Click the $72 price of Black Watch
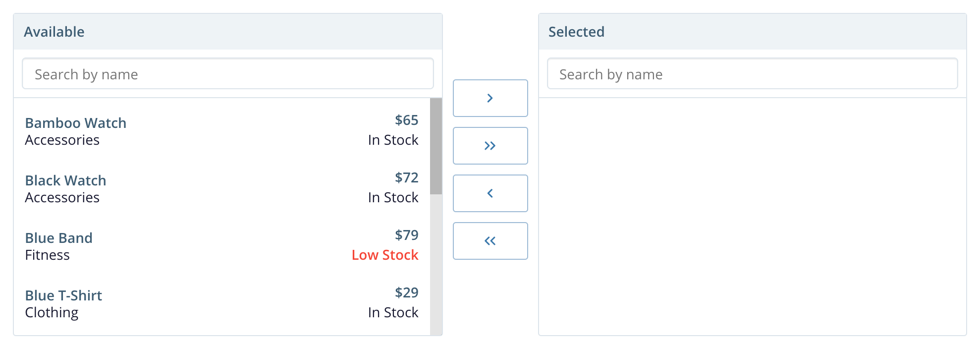Viewport: 980px width, 349px height. 406,177
